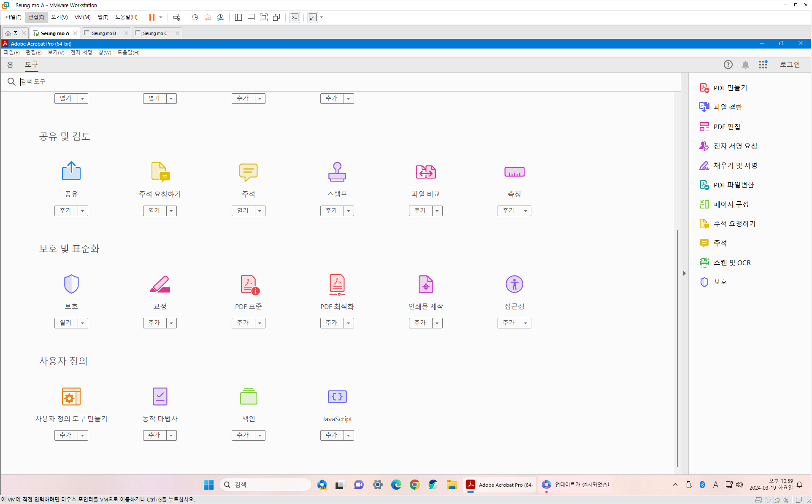Click the Accessibility (접근성) tool icon

click(x=514, y=284)
